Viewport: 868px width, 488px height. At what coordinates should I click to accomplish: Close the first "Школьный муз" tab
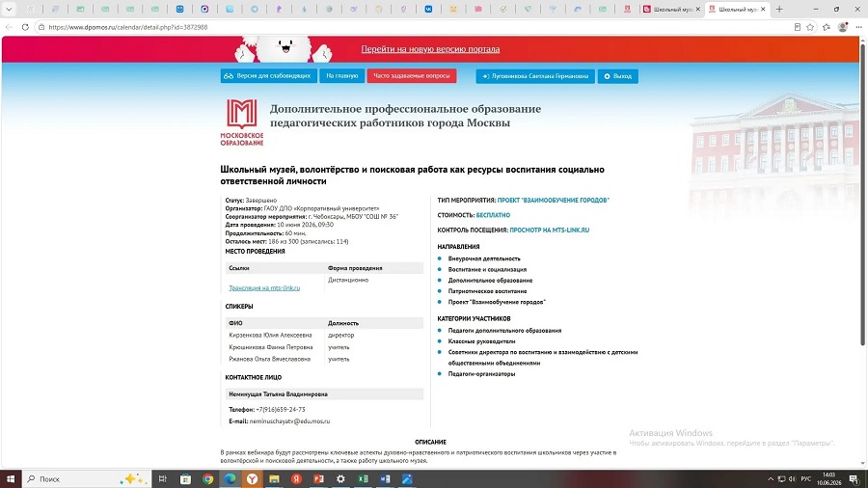[x=698, y=9]
